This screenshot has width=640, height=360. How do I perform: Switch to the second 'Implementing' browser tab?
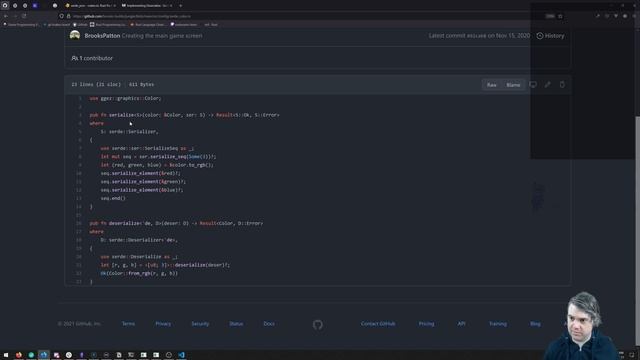(x=147, y=6)
